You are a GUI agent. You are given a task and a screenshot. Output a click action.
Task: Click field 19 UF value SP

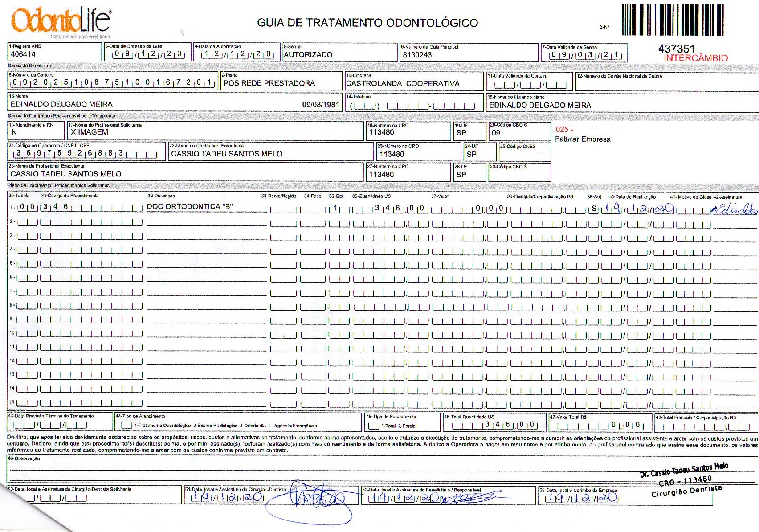pyautogui.click(x=461, y=133)
